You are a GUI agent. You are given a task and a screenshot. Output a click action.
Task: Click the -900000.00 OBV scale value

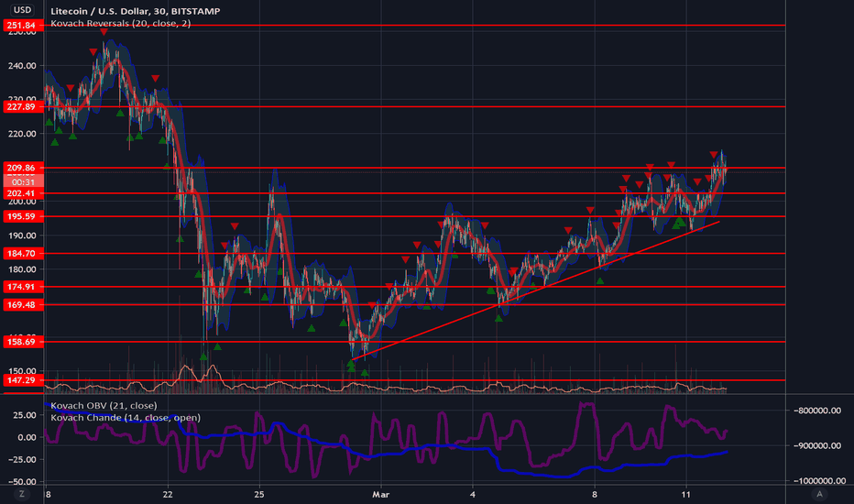coord(817,445)
